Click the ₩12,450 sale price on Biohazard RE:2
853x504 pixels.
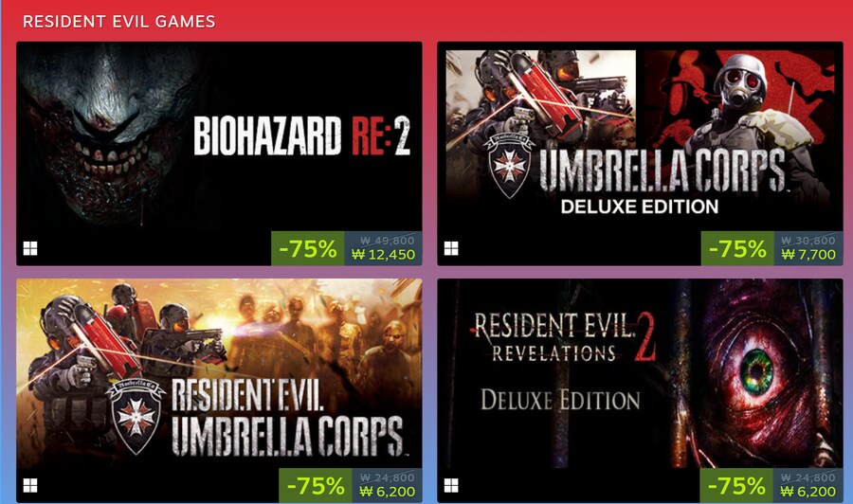[x=384, y=255]
